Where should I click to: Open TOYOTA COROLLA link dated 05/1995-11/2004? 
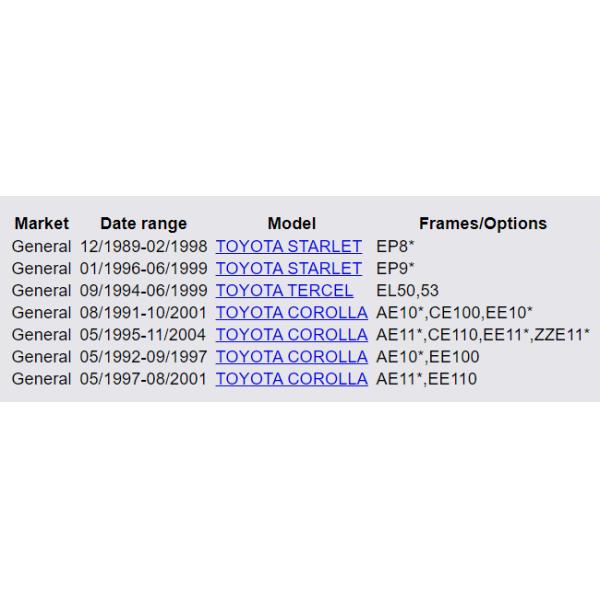[x=291, y=334]
